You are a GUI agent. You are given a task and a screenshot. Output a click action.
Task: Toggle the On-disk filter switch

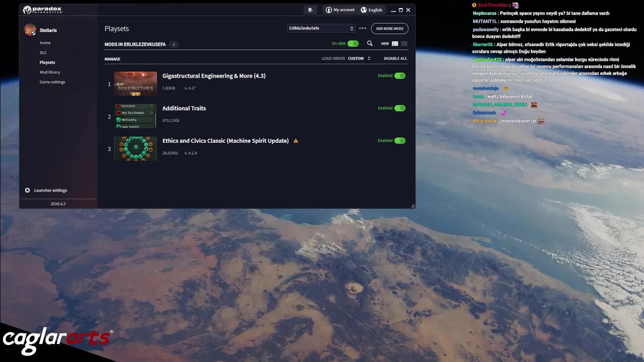pyautogui.click(x=353, y=44)
